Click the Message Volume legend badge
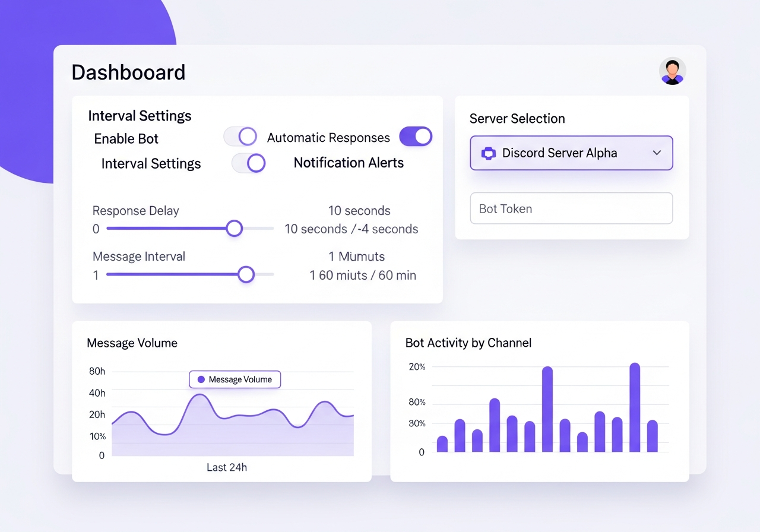The height and width of the screenshot is (532, 760). 235,379
